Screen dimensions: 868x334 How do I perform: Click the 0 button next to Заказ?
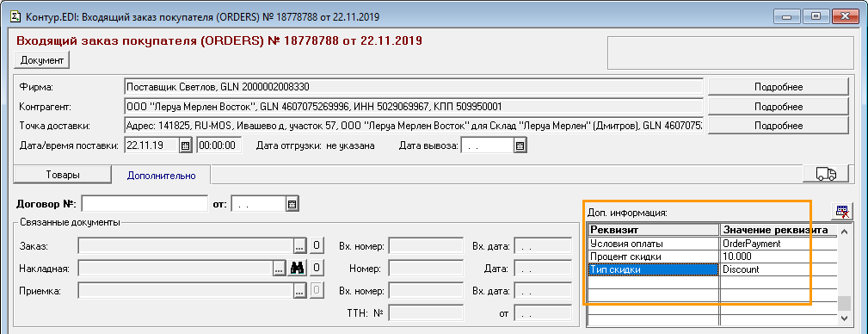coord(316,245)
